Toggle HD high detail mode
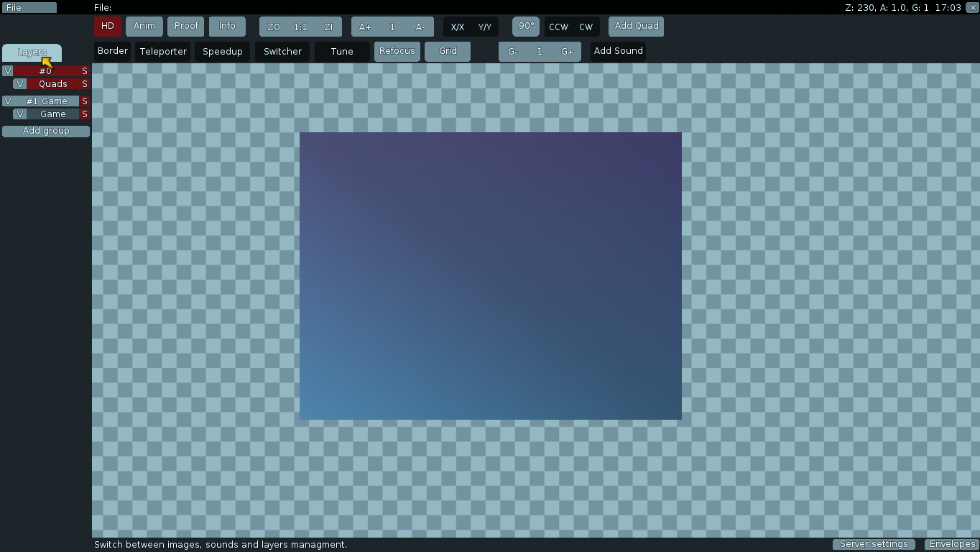The width and height of the screenshot is (980, 552). [108, 27]
